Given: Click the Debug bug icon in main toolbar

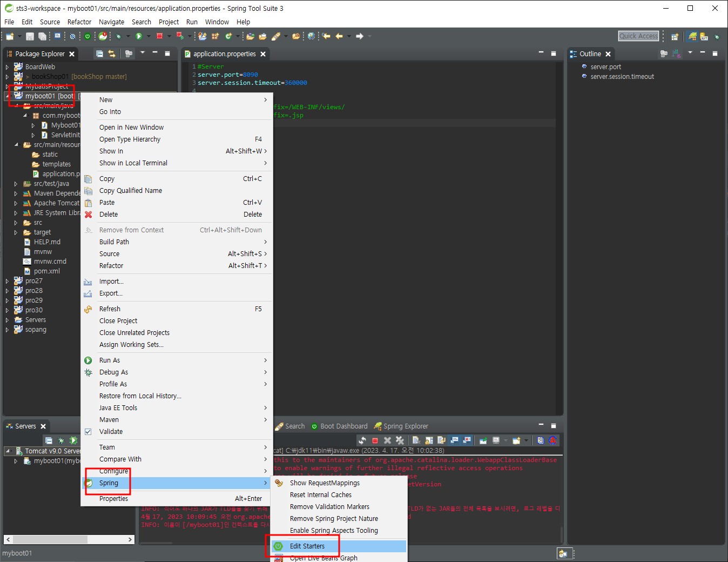Looking at the screenshot, I should 118,36.
